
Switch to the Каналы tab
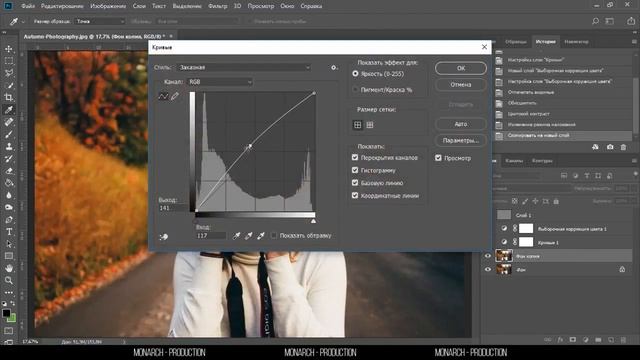514,161
